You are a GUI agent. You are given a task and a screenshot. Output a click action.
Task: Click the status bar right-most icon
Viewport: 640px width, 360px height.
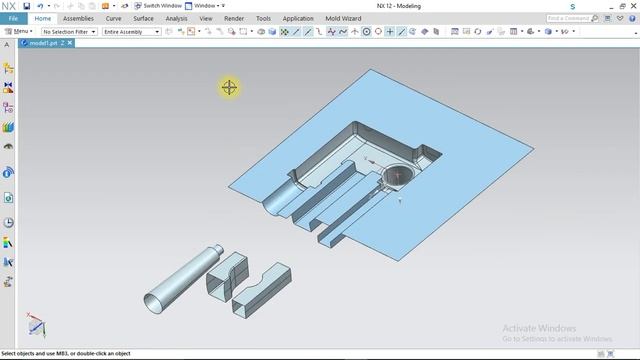tap(611, 353)
